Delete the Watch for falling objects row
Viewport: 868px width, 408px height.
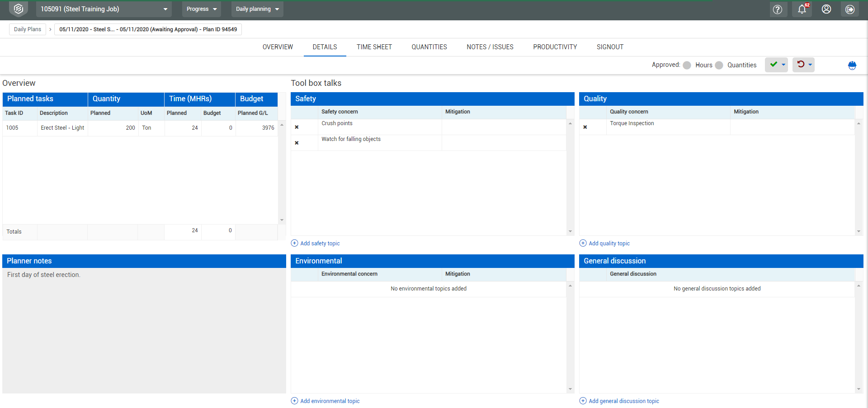(297, 143)
